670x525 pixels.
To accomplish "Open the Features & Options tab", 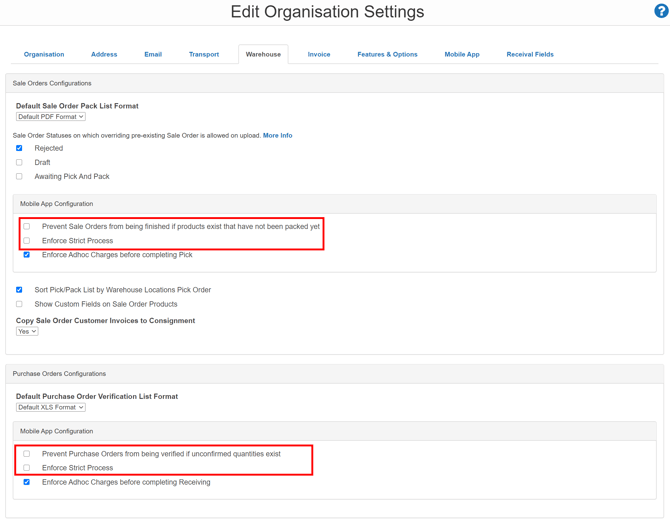I will (387, 54).
